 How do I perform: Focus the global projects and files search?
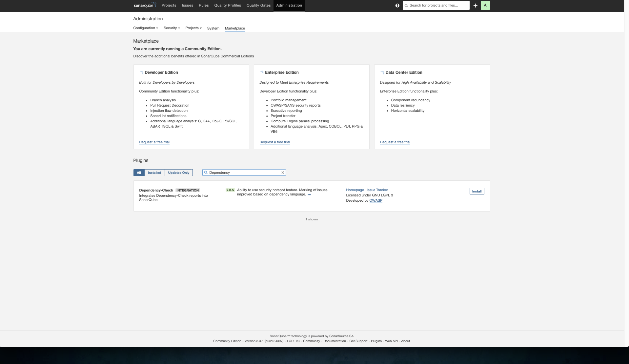coord(436,6)
